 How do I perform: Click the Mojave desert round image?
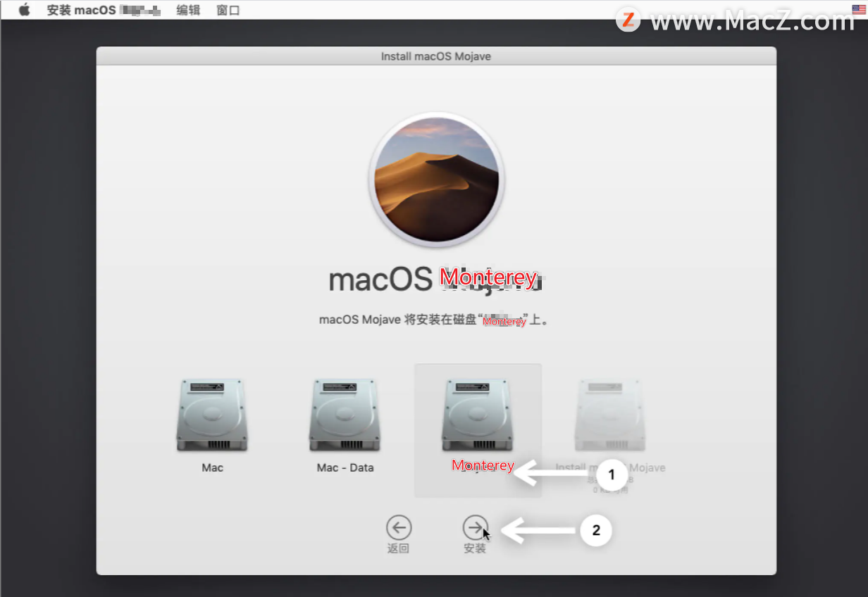click(436, 179)
